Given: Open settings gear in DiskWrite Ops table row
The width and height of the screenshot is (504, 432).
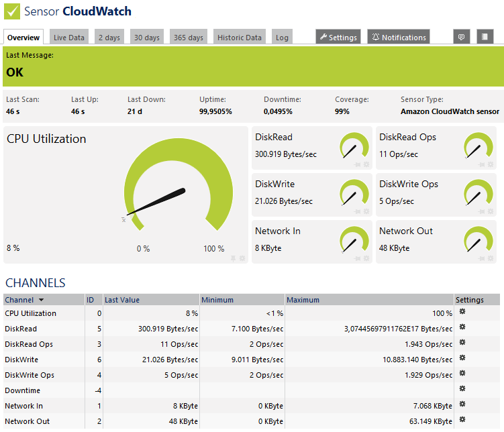Looking at the screenshot, I should pos(462,373).
